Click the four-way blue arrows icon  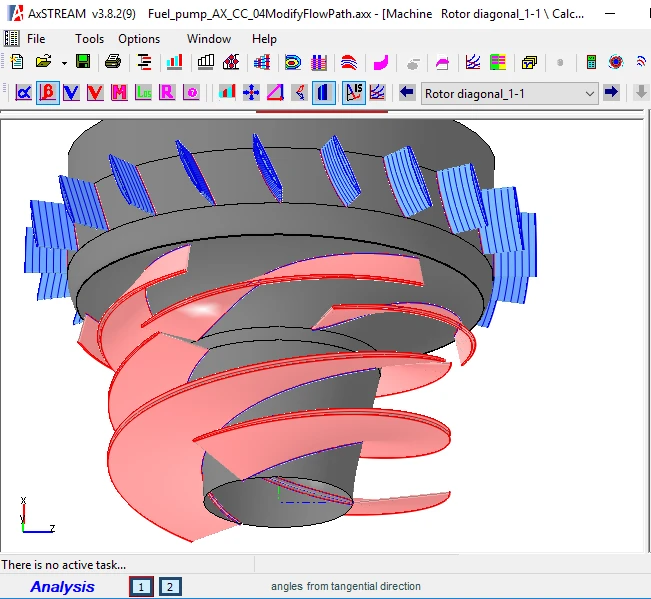tap(251, 93)
